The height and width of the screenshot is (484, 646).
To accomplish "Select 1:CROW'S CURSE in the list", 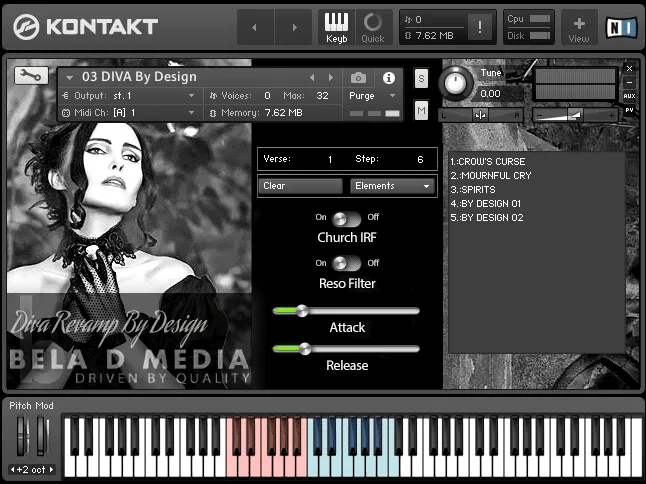I will (487, 161).
